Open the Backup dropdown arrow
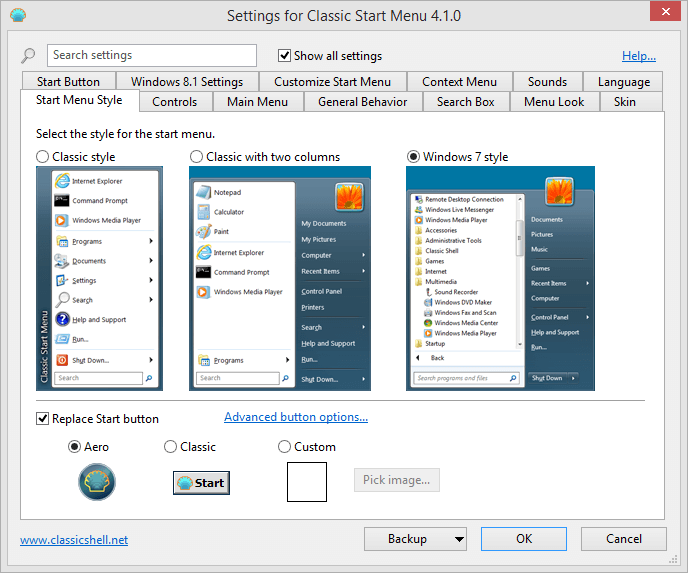 (x=459, y=539)
